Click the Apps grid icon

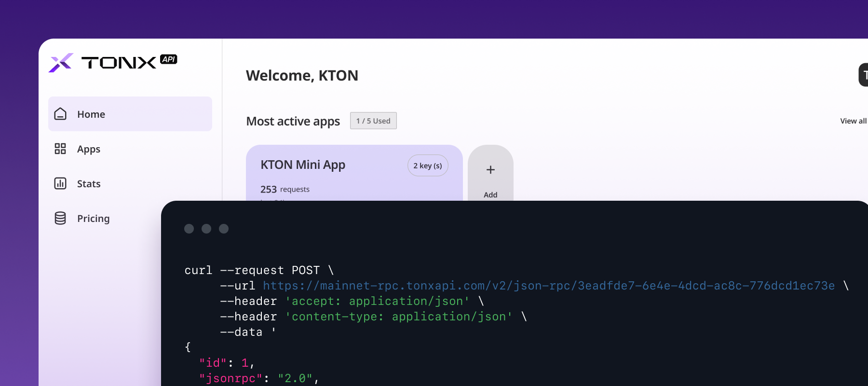(x=60, y=149)
